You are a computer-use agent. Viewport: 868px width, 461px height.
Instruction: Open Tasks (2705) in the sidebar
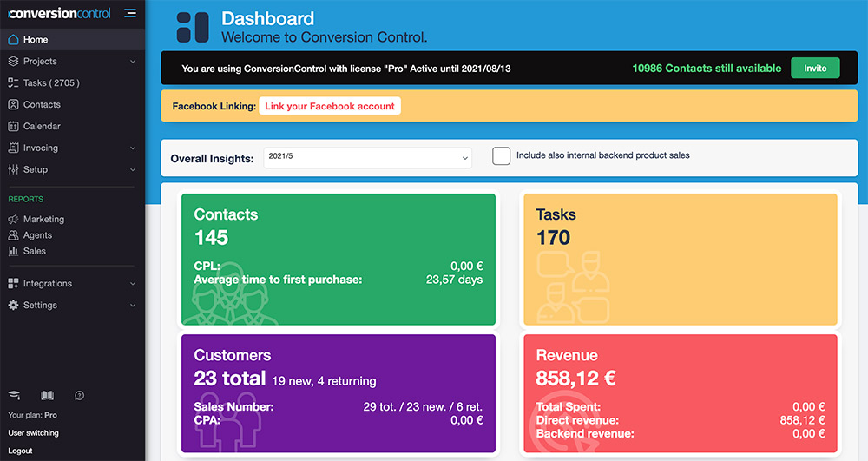click(51, 83)
